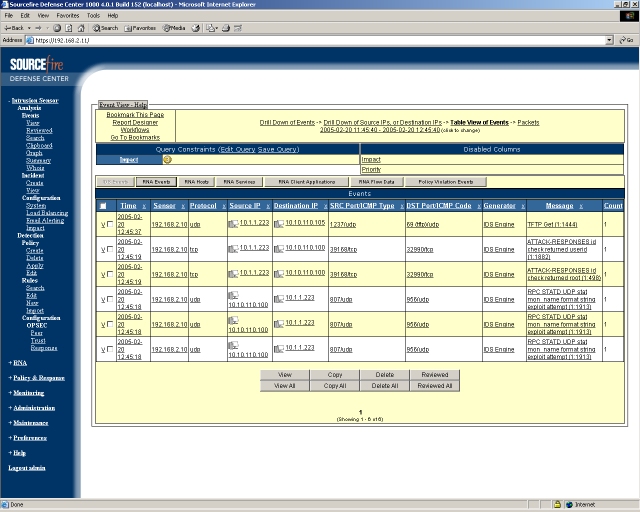Expand the Administration sidebar section
The image size is (640, 512).
pos(34,408)
